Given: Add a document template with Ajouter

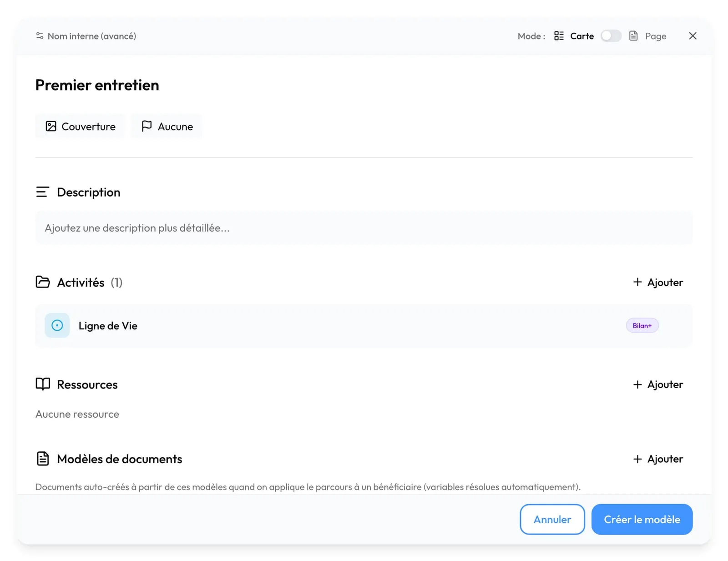Looking at the screenshot, I should [x=658, y=459].
